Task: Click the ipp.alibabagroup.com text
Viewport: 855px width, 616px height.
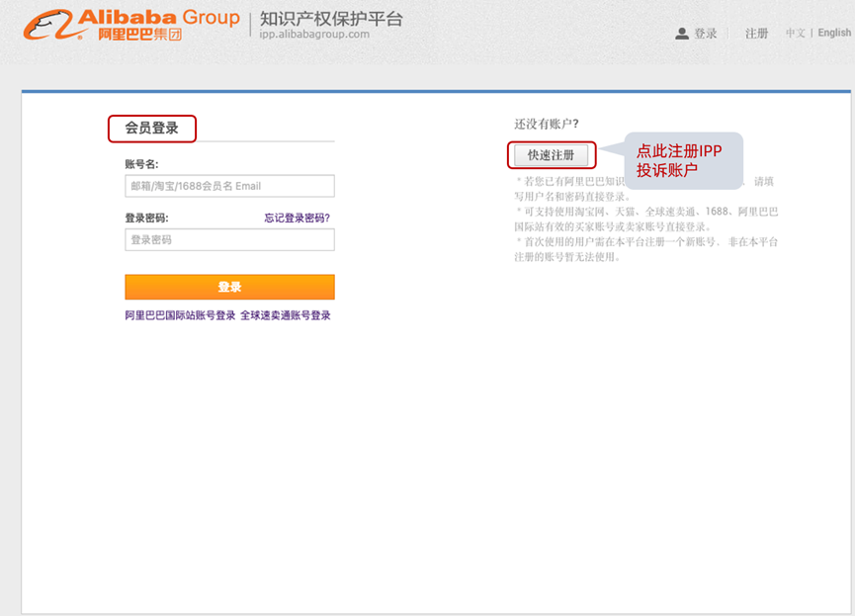Action: [x=314, y=35]
